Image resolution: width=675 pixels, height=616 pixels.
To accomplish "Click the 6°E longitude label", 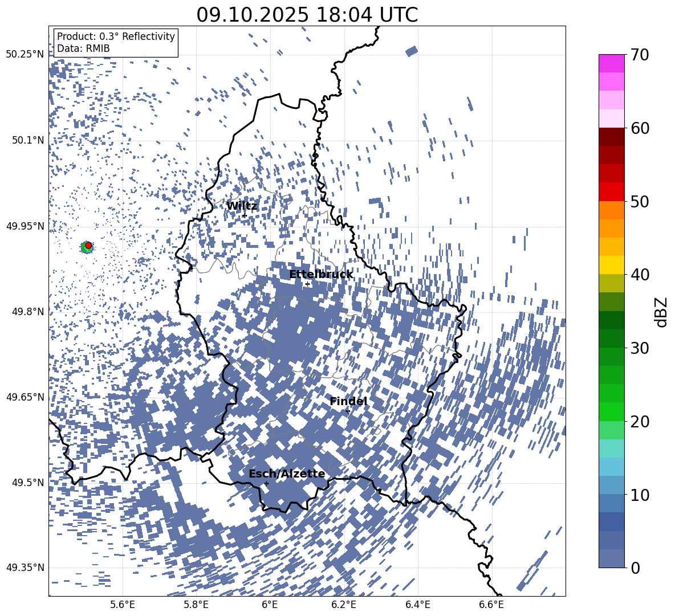I will (270, 605).
